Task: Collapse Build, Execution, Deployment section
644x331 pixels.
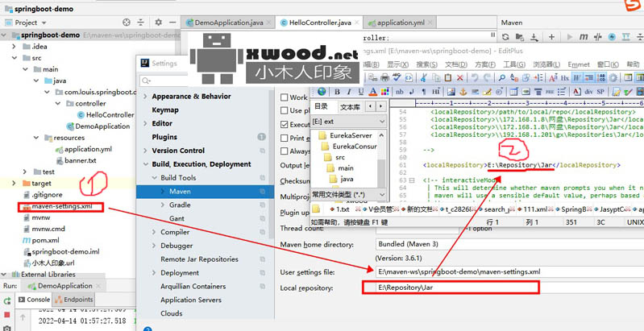Action: (x=145, y=164)
